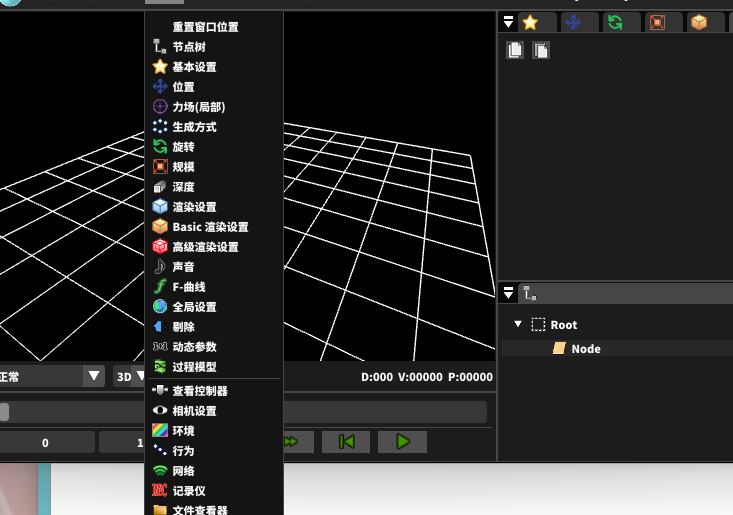Click the paste icon in properties panel
733x515 pixels.
[541, 50]
